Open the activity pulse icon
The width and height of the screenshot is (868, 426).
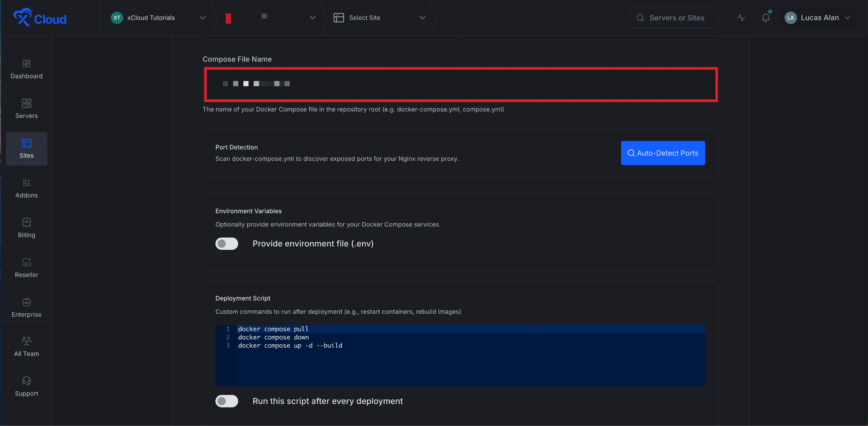(x=741, y=18)
